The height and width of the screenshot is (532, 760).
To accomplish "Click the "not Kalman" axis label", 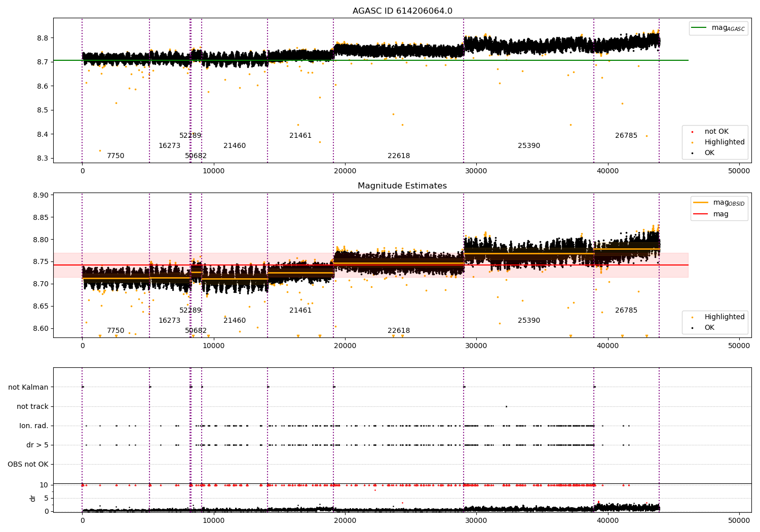I will point(28,388).
